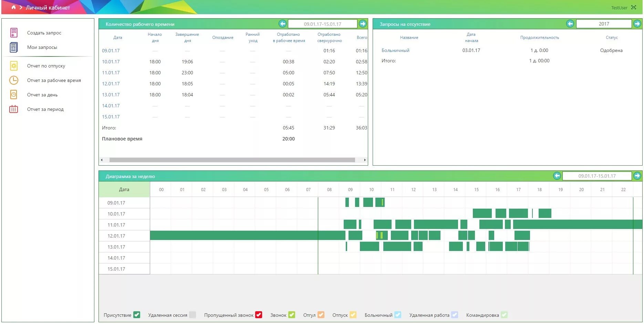Screen dimensions: 644x324
Task: Click Одобрена status cell
Action: tap(611, 50)
